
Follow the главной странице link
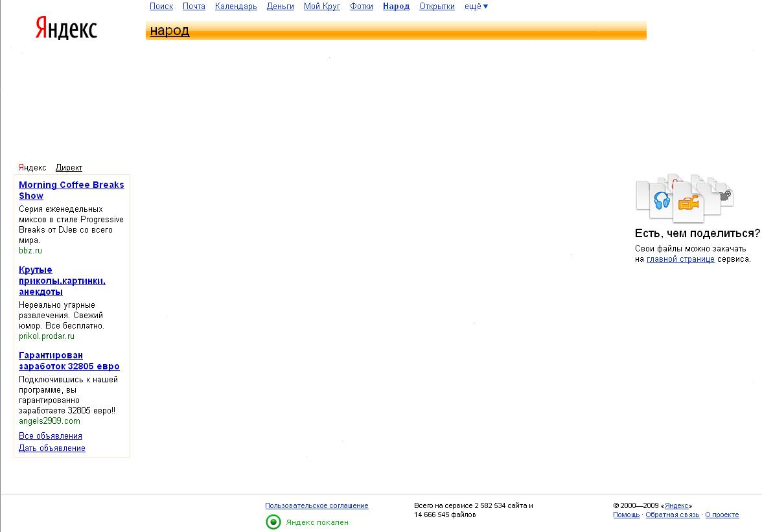tap(680, 259)
